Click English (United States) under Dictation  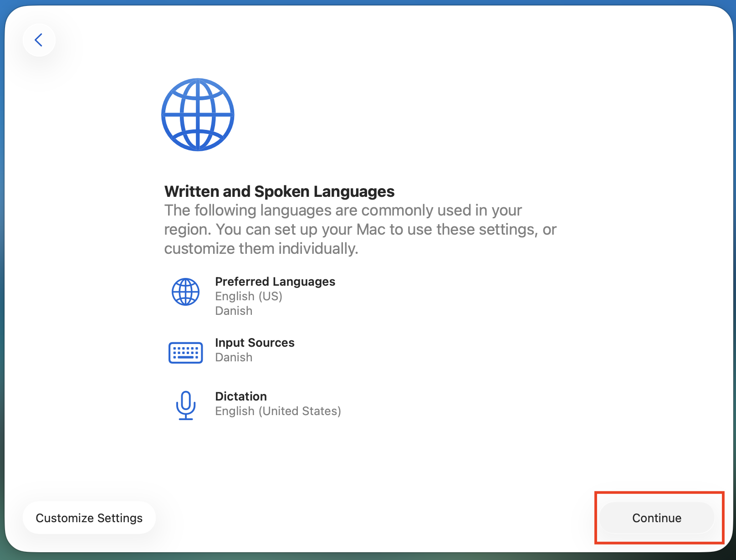pos(278,411)
